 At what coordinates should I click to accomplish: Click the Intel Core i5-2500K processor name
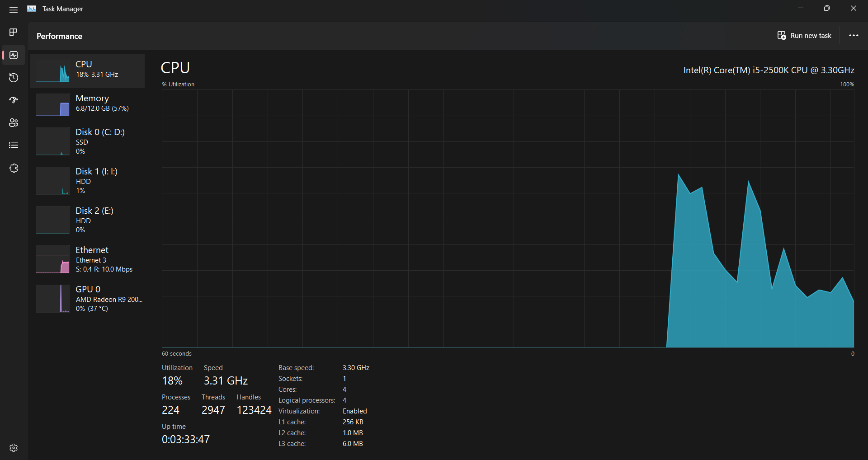click(769, 70)
